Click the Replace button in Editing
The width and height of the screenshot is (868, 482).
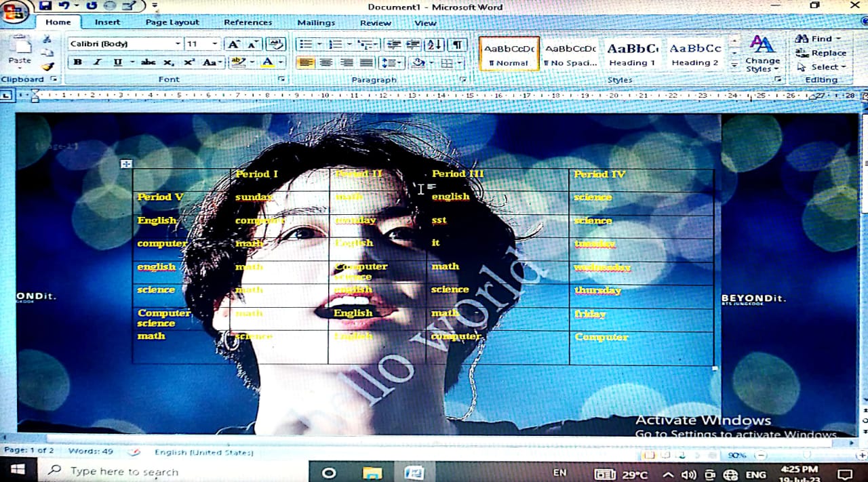pos(822,53)
